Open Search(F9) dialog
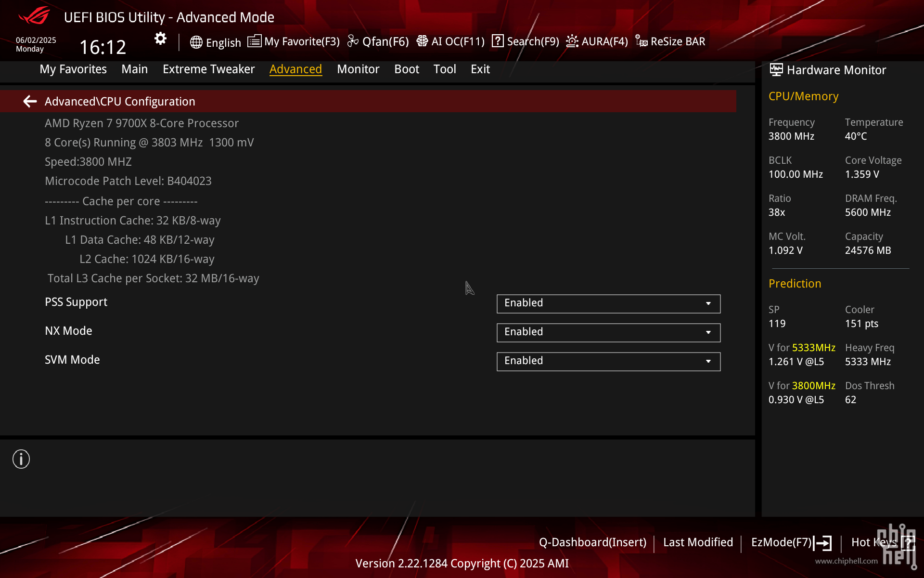This screenshot has height=578, width=924. pos(533,41)
